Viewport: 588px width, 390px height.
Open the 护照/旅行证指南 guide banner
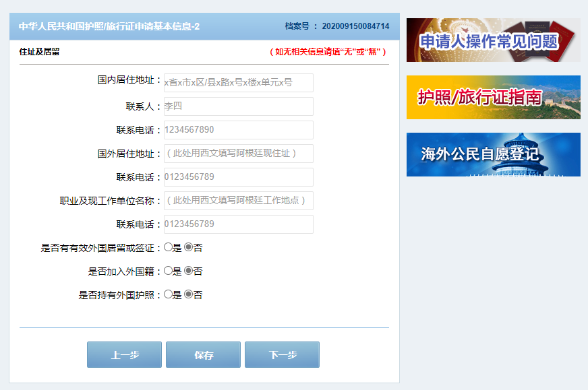tap(493, 97)
